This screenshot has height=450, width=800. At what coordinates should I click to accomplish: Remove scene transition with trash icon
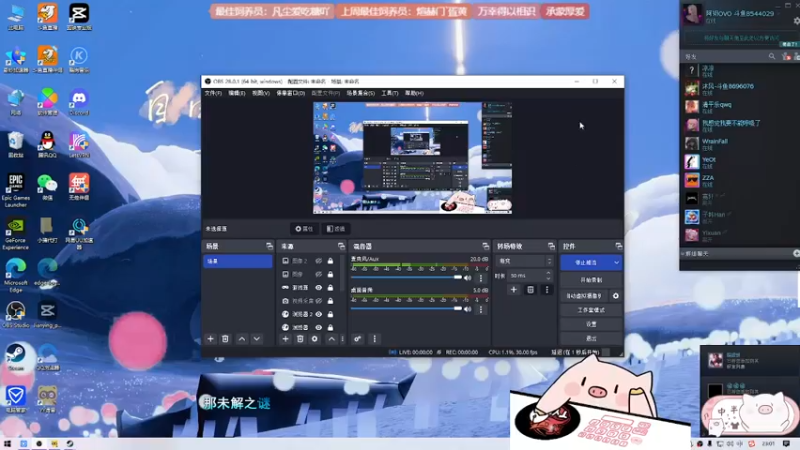coord(531,290)
